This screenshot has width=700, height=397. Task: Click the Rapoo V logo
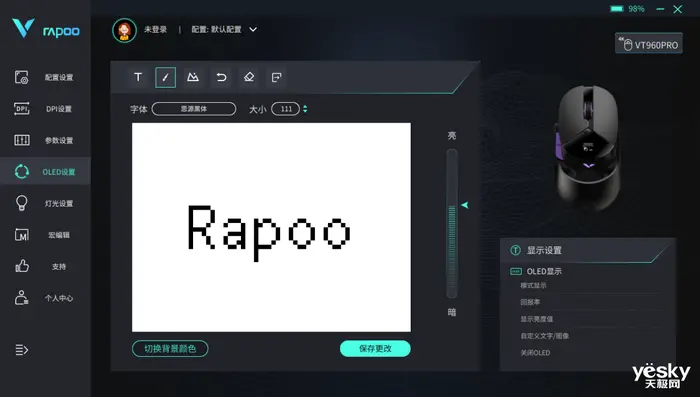(23, 28)
